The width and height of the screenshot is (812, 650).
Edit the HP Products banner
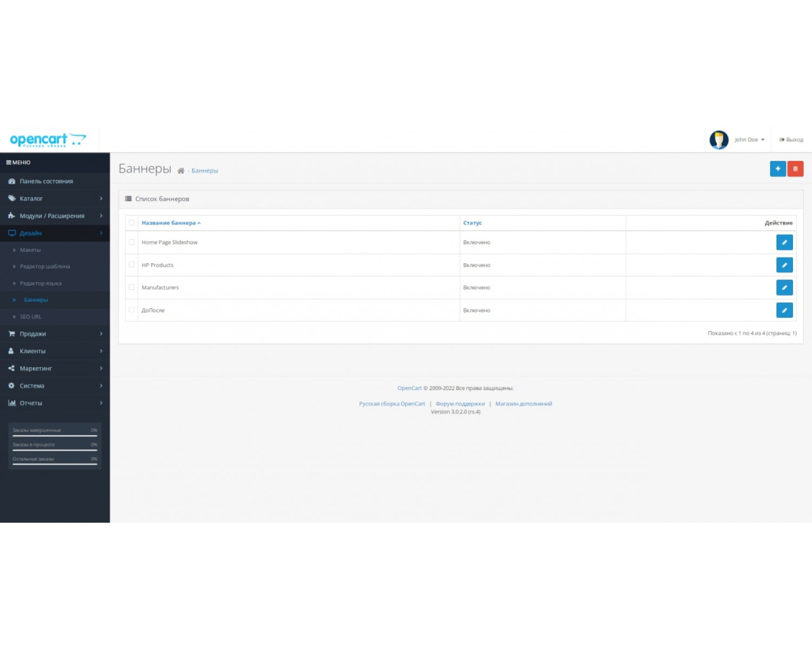coord(784,265)
